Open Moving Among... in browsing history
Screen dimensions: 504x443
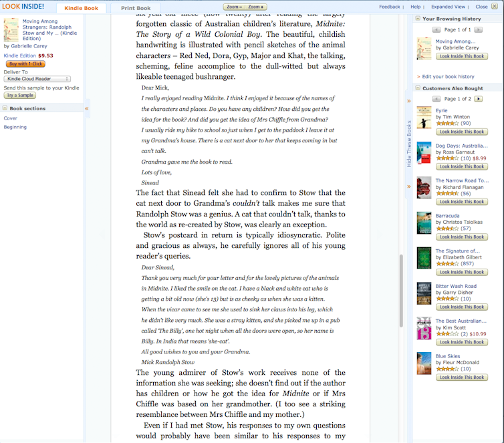click(x=455, y=41)
